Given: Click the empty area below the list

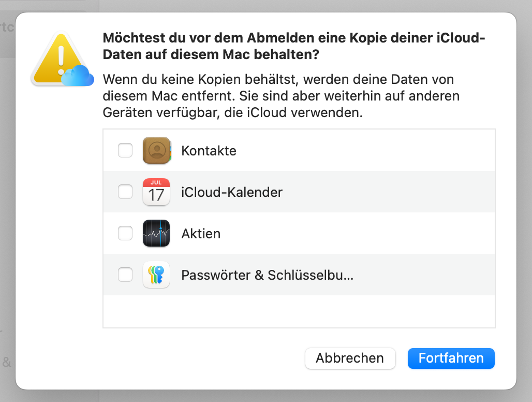Looking at the screenshot, I should tap(299, 311).
